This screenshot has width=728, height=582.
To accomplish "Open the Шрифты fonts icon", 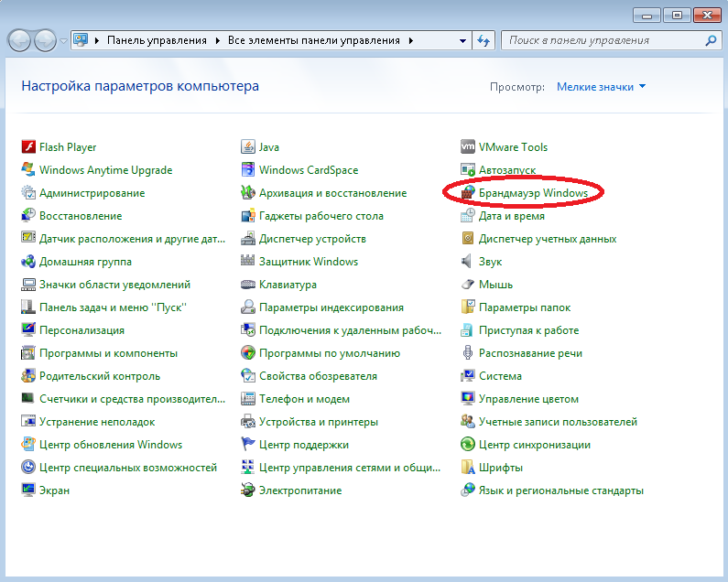I will tap(468, 468).
